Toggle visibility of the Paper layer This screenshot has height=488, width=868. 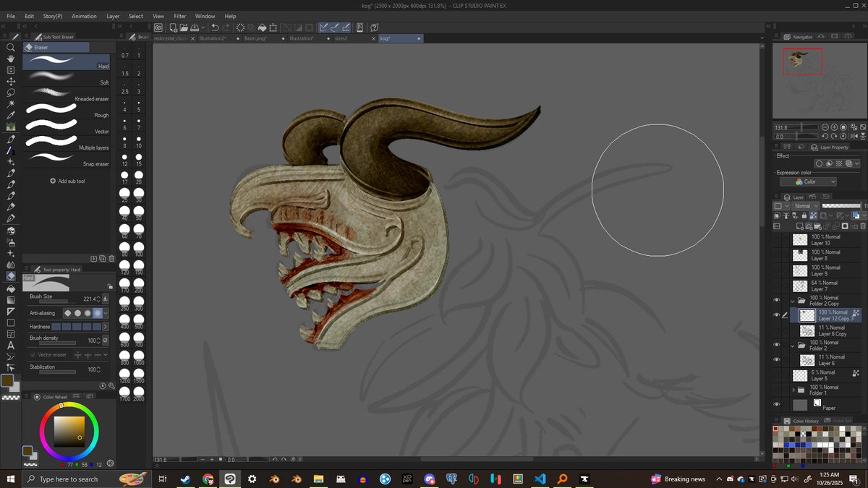777,405
